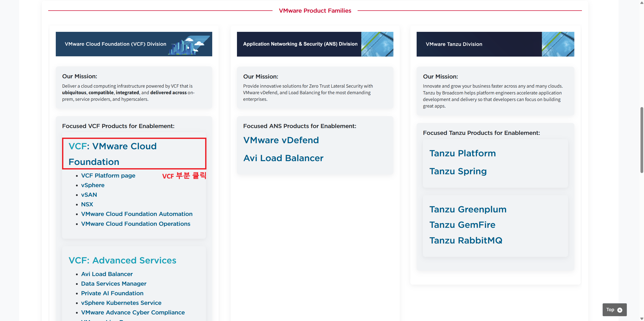The height and width of the screenshot is (321, 644).
Task: Open the vSAN product link
Action: pos(89,195)
